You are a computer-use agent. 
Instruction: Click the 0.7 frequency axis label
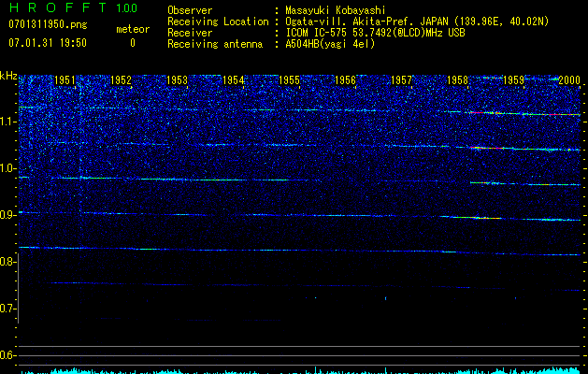[8, 309]
